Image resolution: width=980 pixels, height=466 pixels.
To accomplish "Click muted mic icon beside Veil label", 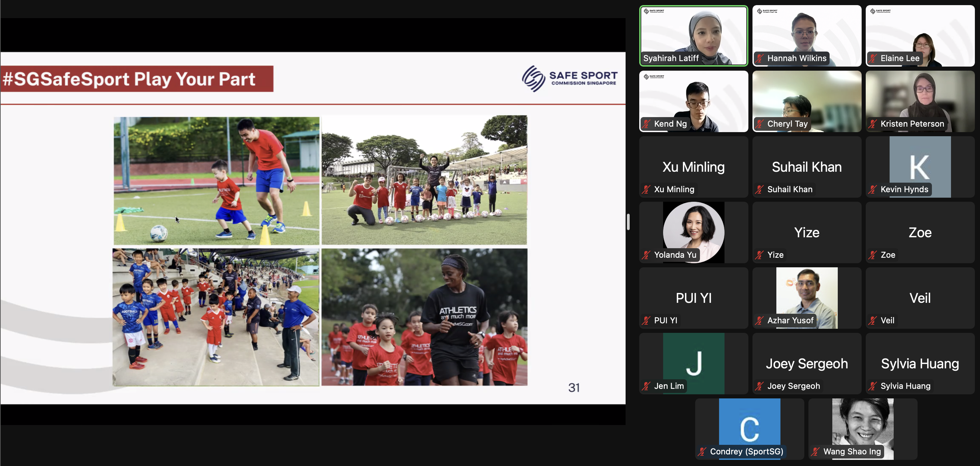I will tap(873, 320).
